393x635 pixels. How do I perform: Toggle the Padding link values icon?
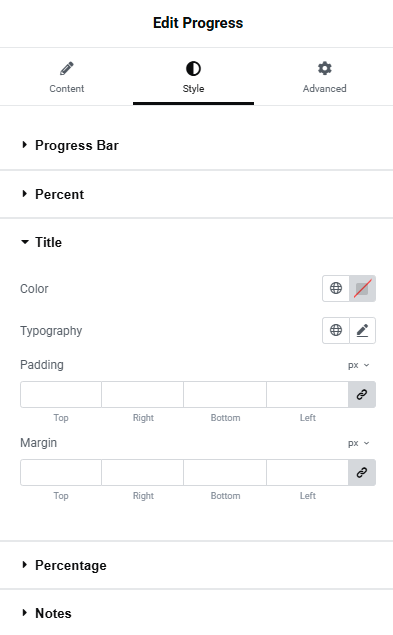click(362, 394)
